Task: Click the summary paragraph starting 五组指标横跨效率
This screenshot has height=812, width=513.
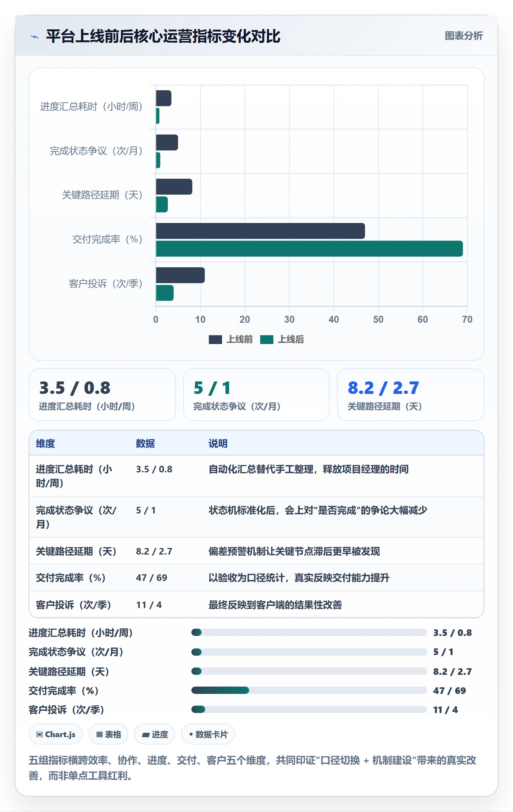Action: 252,768
